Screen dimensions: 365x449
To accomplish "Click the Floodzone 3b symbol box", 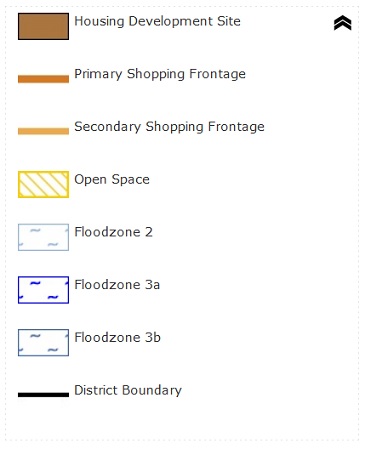I will coord(43,342).
